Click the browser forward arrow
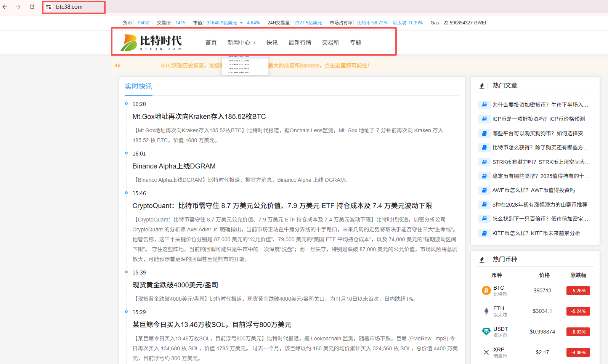Image resolution: width=608 pixels, height=364 pixels. 18,7
